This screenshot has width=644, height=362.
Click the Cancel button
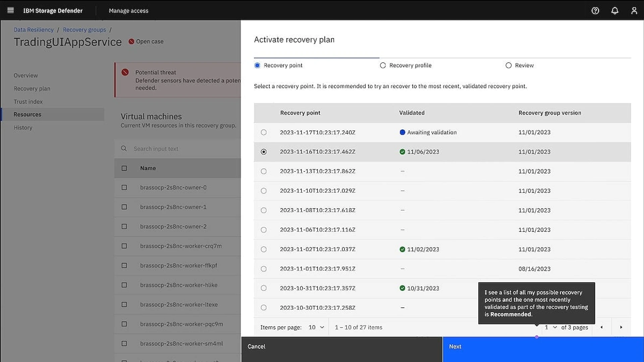(x=342, y=349)
